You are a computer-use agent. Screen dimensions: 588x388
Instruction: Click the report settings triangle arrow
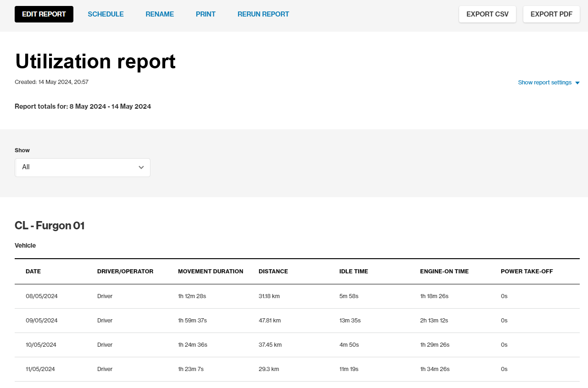(577, 83)
